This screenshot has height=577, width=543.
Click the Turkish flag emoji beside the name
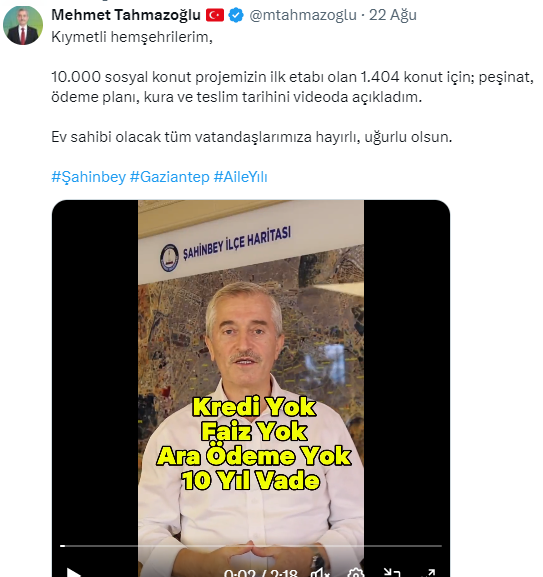[x=215, y=15]
